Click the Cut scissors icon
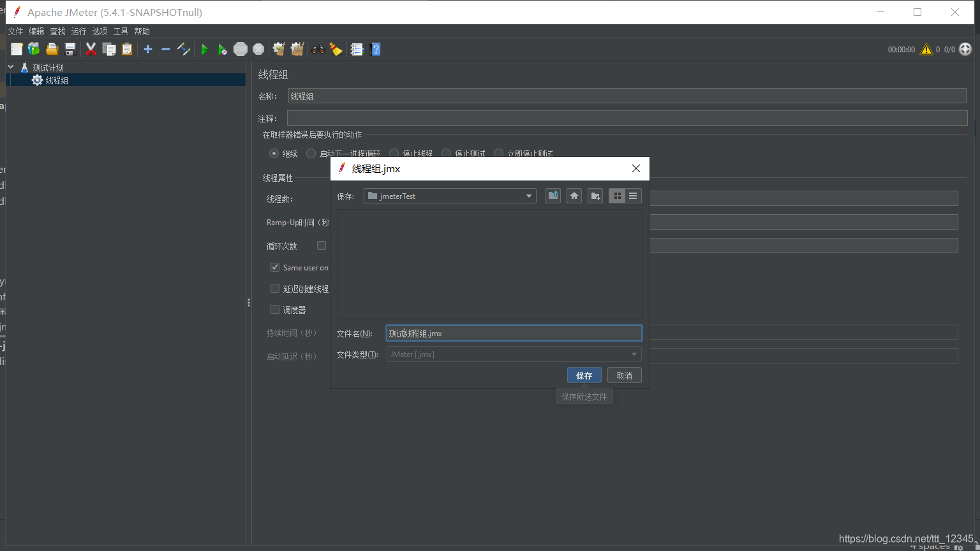Viewport: 980px width, 551px height. point(91,49)
